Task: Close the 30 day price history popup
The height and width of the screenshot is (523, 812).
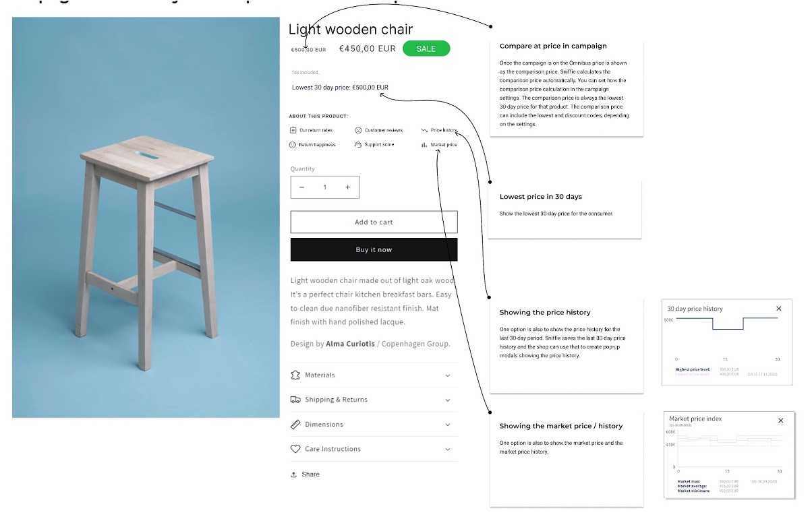Action: [779, 309]
